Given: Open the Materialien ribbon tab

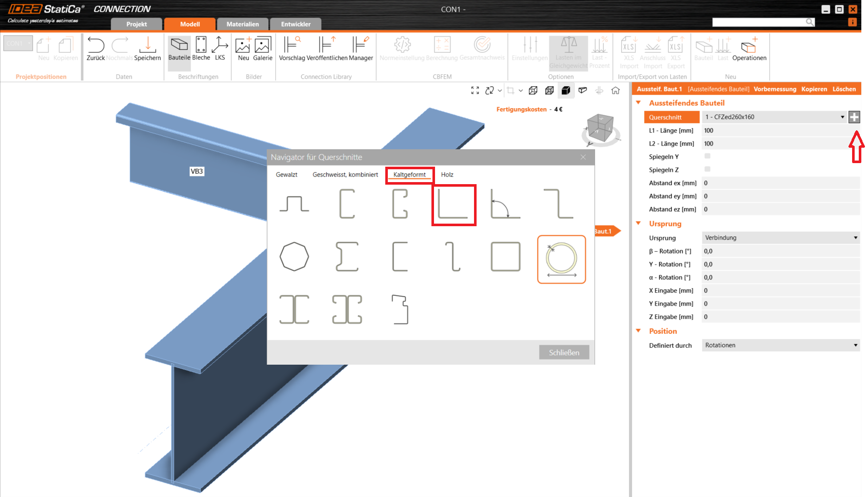Looking at the screenshot, I should pyautogui.click(x=243, y=24).
